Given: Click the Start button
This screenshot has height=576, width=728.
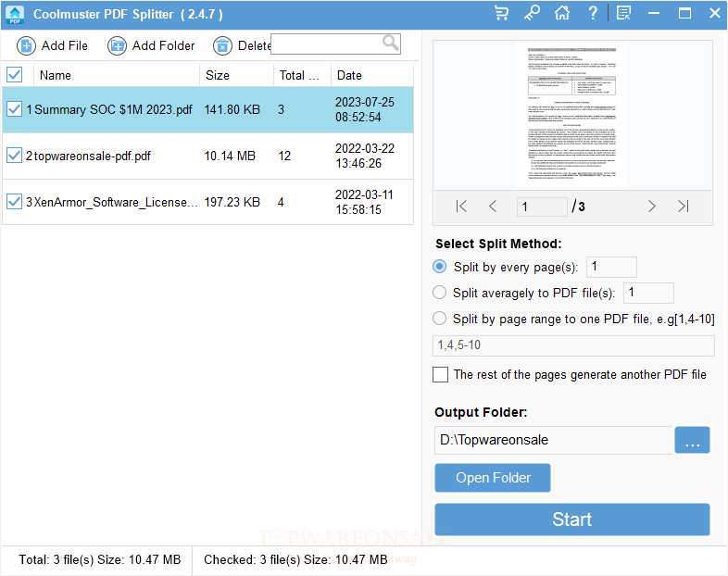Looking at the screenshot, I should click(572, 520).
